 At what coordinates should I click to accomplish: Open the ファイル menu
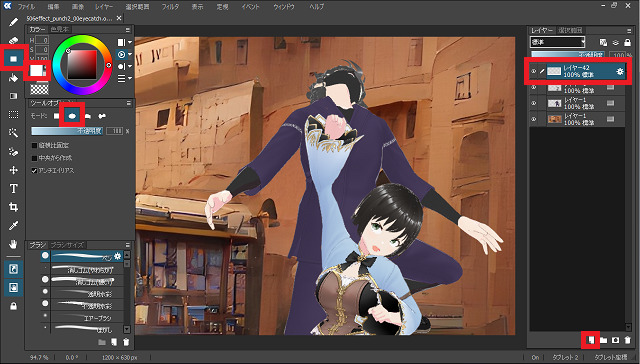point(27,7)
